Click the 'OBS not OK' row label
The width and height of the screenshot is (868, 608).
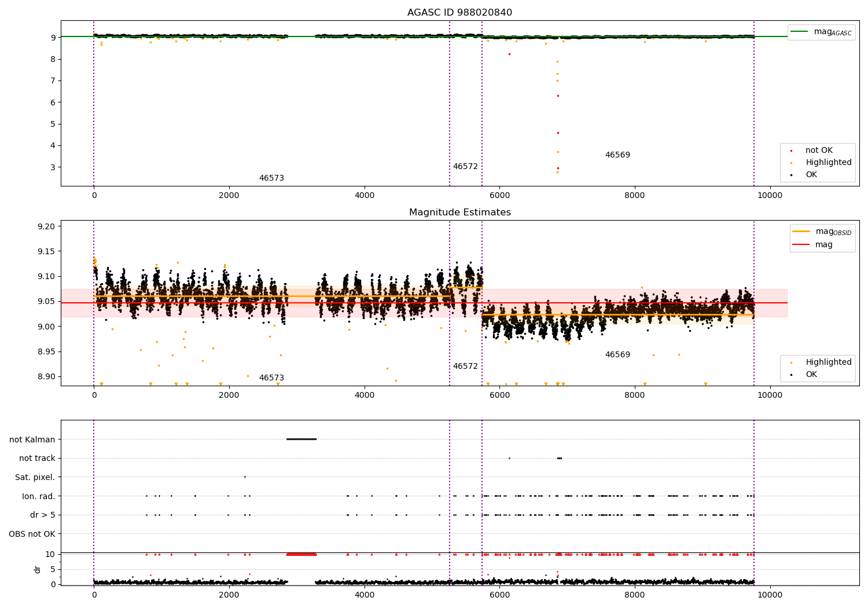(x=32, y=534)
